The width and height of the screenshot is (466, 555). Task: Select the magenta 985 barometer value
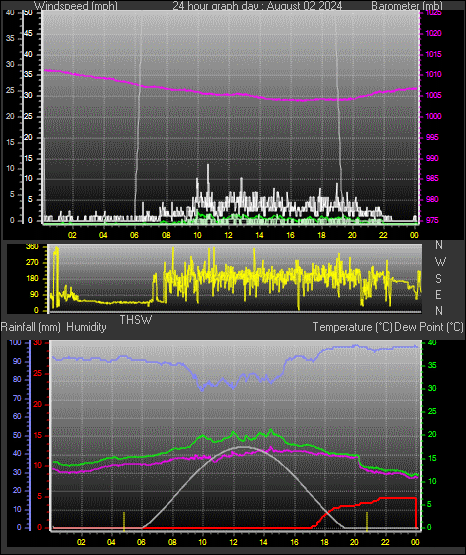tap(432, 178)
